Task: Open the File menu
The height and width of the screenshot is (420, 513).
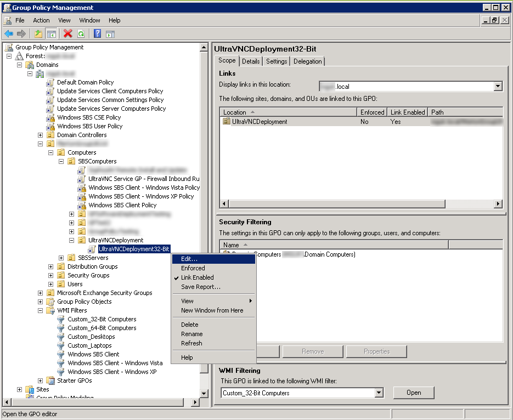Action: click(x=20, y=20)
